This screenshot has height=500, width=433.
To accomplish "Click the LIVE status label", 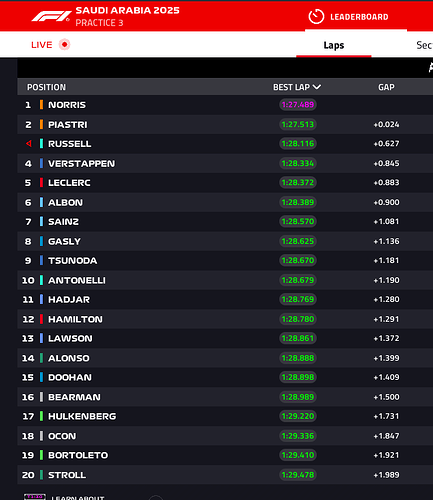I will coord(42,45).
